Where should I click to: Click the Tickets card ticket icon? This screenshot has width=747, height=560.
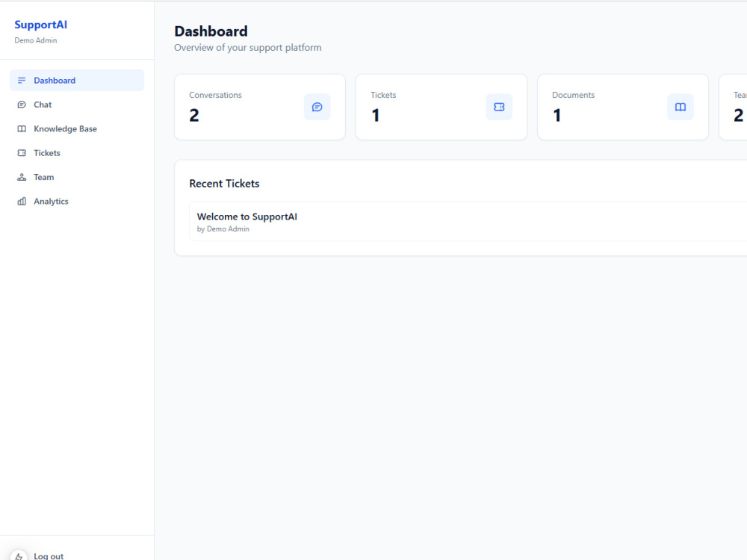[499, 107]
